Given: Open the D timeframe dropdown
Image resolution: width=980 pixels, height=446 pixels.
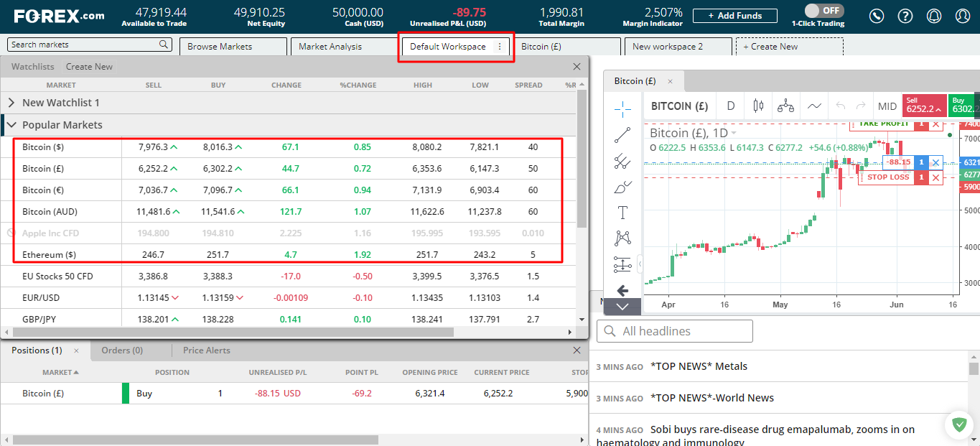Looking at the screenshot, I should coord(731,106).
